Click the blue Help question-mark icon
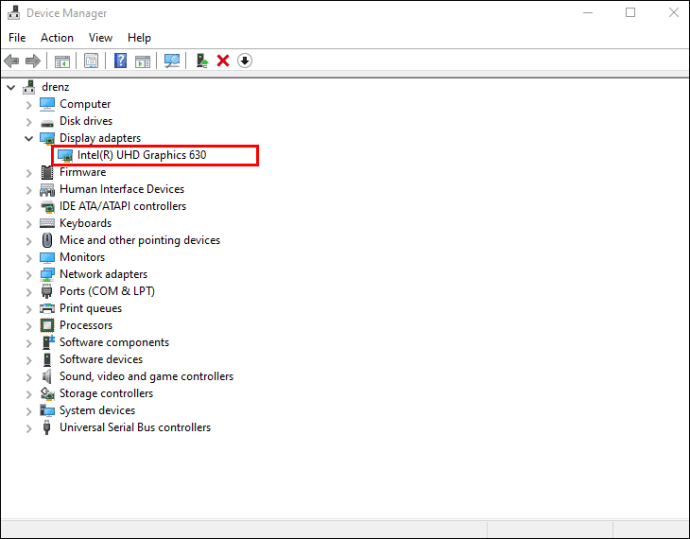Image resolution: width=690 pixels, height=539 pixels. click(x=120, y=61)
